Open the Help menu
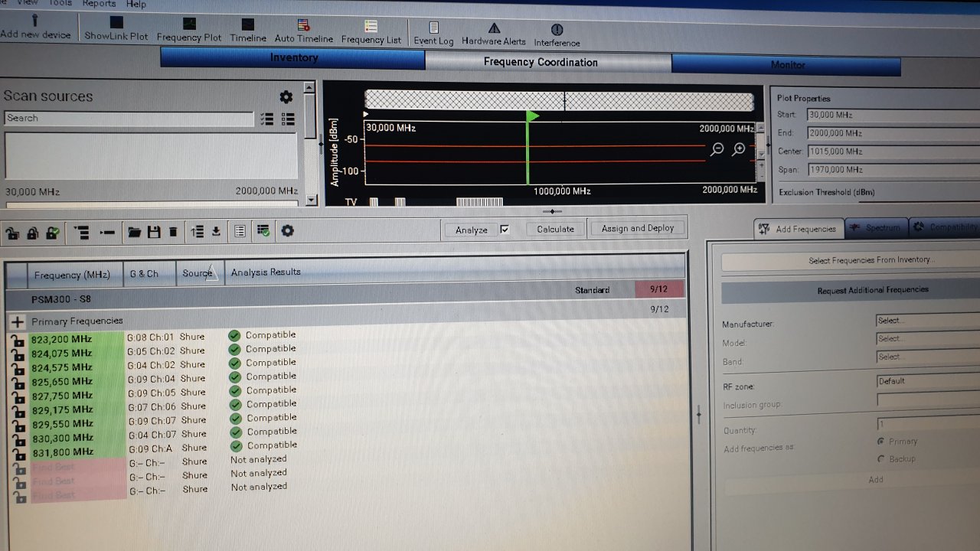 pyautogui.click(x=136, y=4)
